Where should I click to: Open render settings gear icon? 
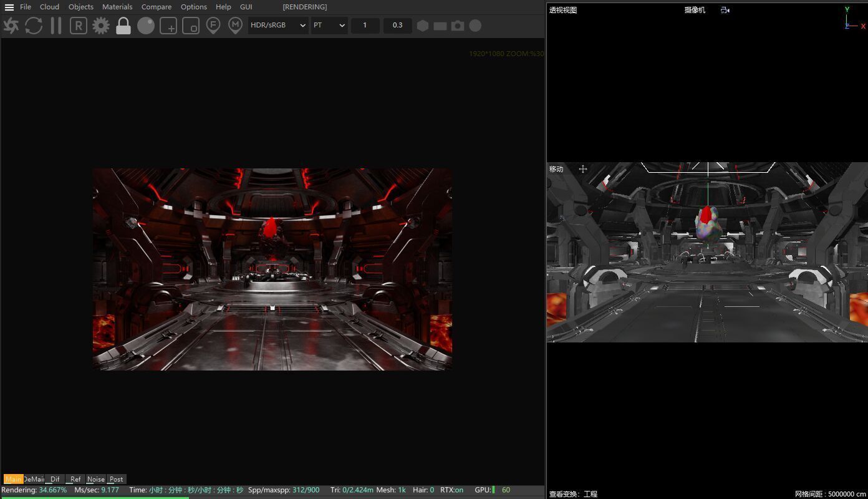pyautogui.click(x=101, y=26)
